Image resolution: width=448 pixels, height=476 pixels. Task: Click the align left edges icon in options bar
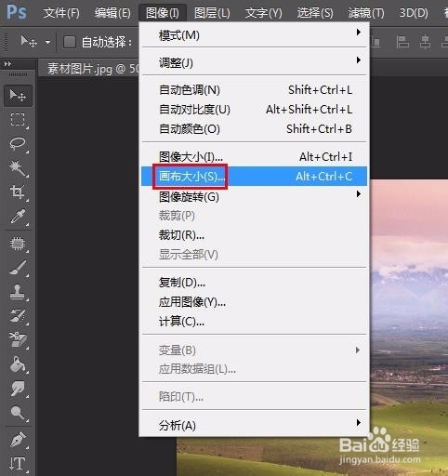pos(402,42)
